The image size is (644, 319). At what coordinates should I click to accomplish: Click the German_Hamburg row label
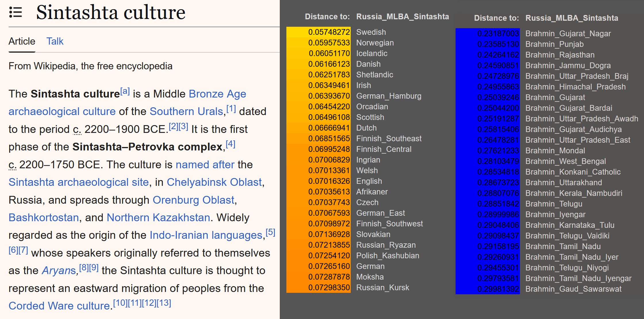point(389,96)
